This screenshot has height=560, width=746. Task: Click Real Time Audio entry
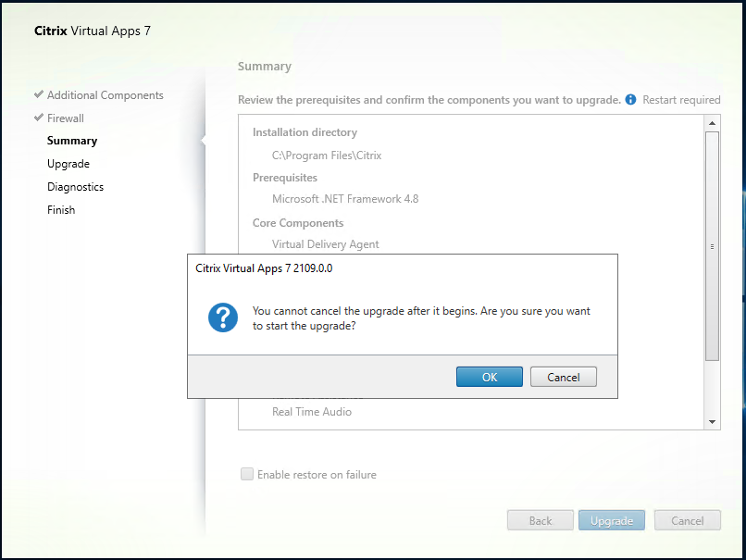click(312, 412)
